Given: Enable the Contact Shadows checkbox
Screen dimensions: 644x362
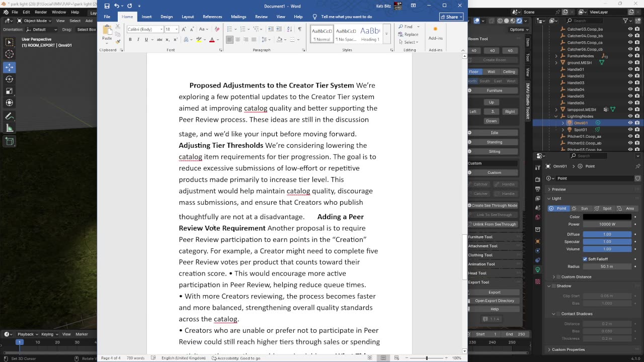Looking at the screenshot, I should (x=558, y=314).
